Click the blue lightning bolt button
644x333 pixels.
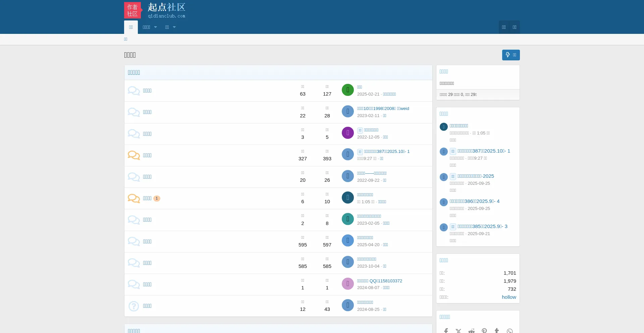[511, 55]
